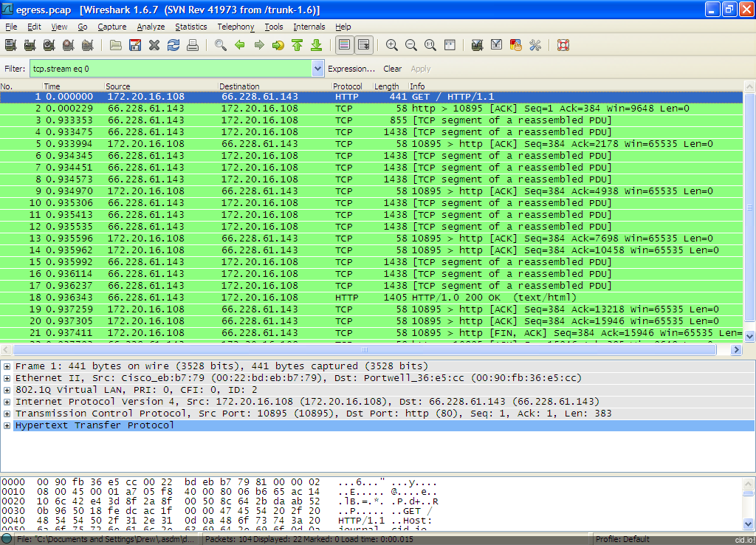756x545 pixels.
Task: Toggle auto scroll in live capture
Action: point(364,45)
